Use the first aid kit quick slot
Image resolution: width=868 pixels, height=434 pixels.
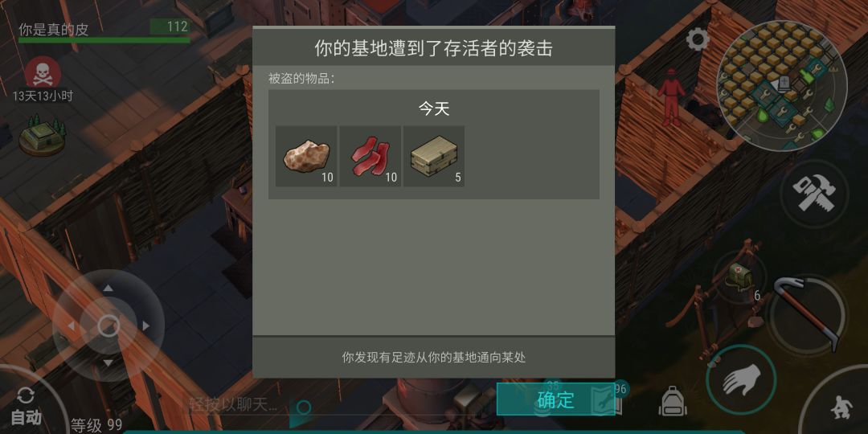739,275
